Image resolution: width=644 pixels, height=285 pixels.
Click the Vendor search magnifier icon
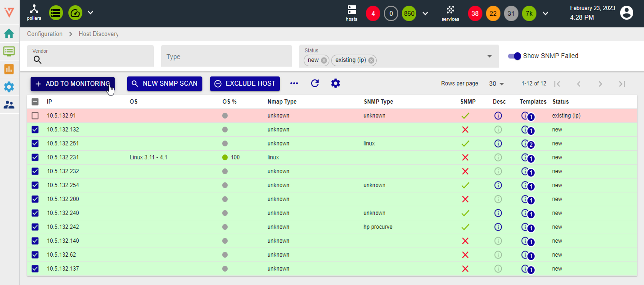(37, 60)
